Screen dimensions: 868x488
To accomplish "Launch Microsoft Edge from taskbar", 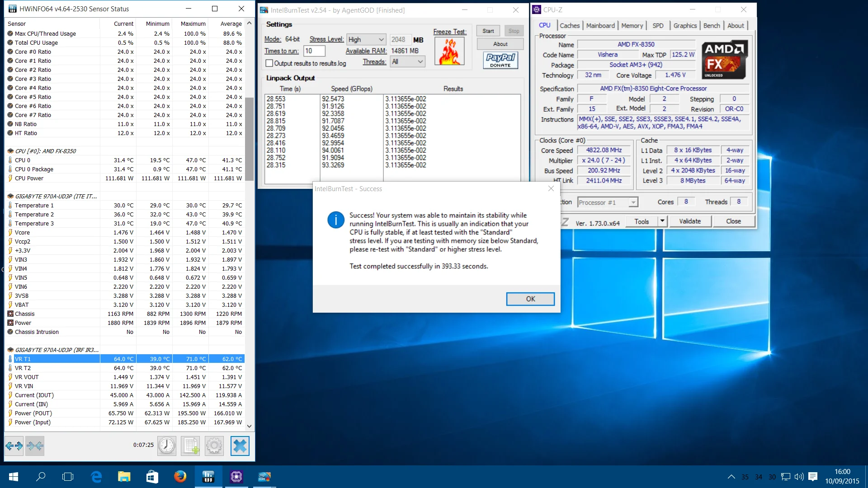I will (96, 477).
